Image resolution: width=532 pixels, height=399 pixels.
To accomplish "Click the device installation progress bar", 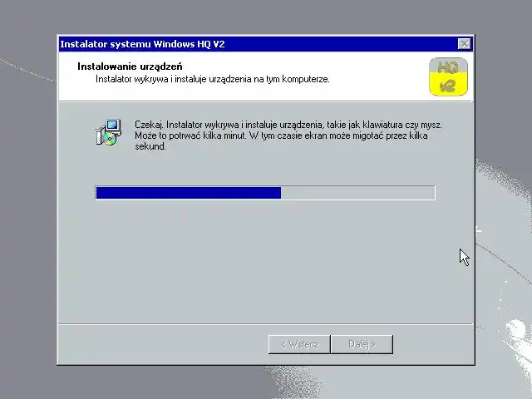I will coord(265,193).
